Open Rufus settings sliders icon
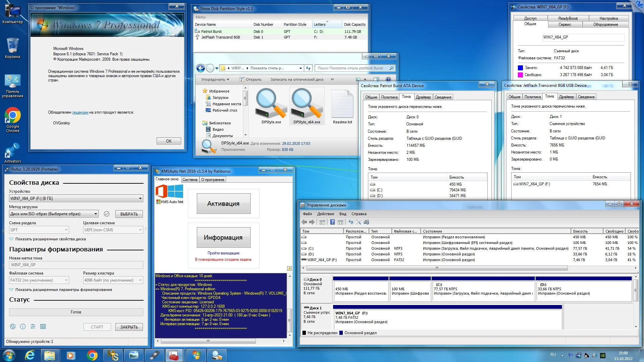Screen dimensions: 644x362 point(33,326)
